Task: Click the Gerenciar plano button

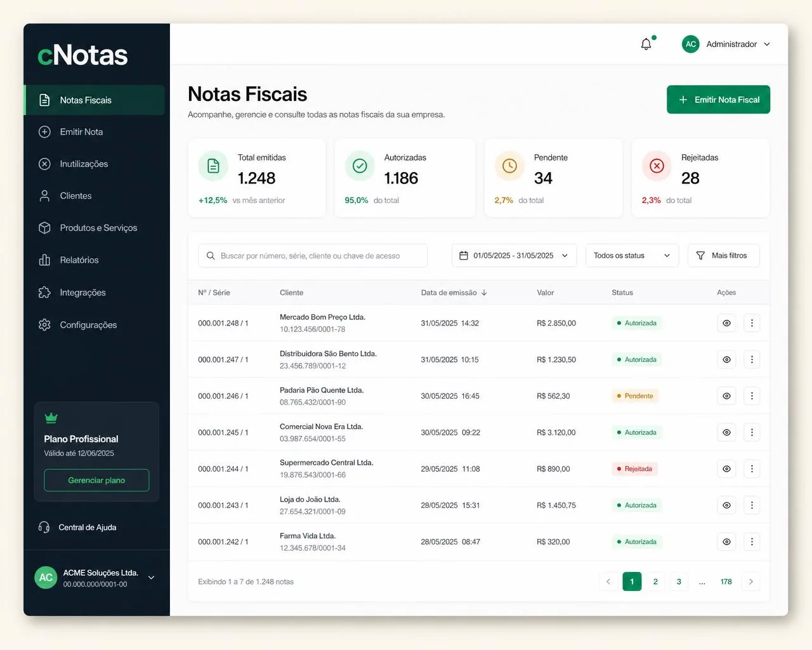Action: tap(96, 481)
